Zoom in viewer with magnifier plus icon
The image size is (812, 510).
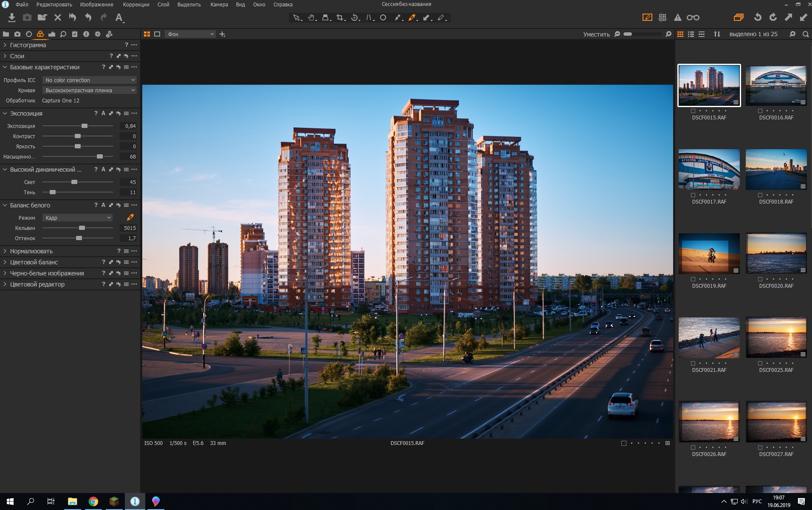[x=668, y=34]
